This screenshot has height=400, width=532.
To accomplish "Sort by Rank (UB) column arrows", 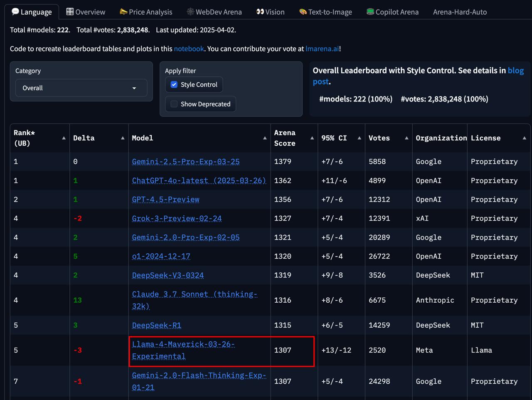I will tap(64, 138).
